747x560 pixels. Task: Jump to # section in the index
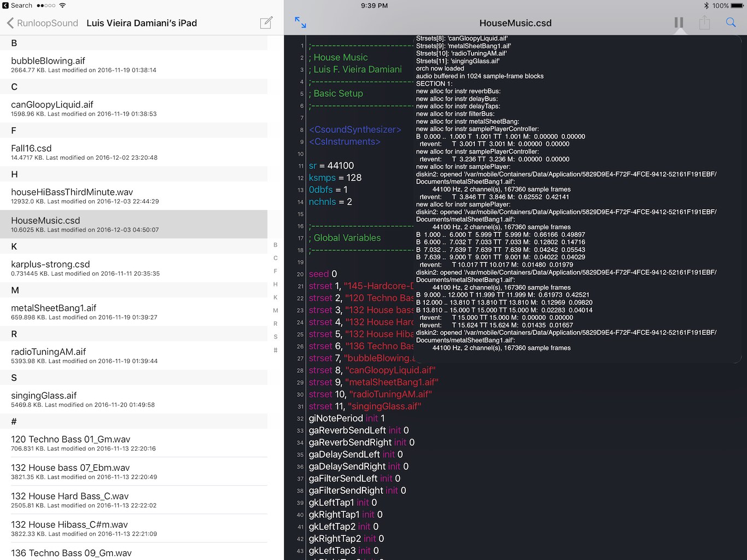pyautogui.click(x=276, y=350)
